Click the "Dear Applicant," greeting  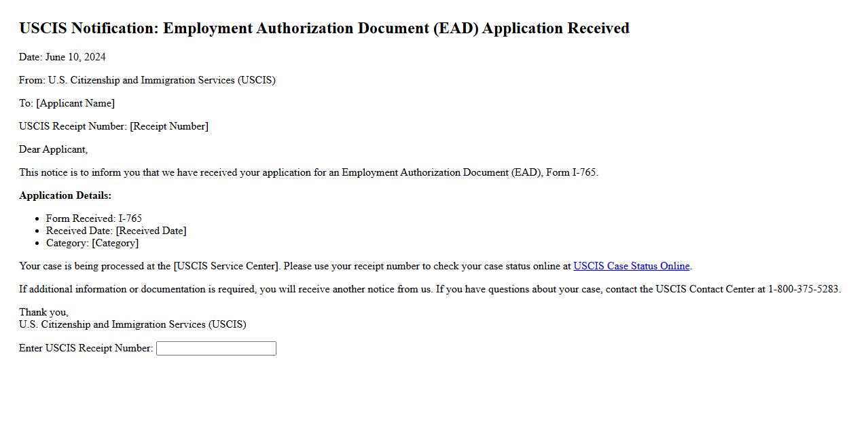(53, 149)
